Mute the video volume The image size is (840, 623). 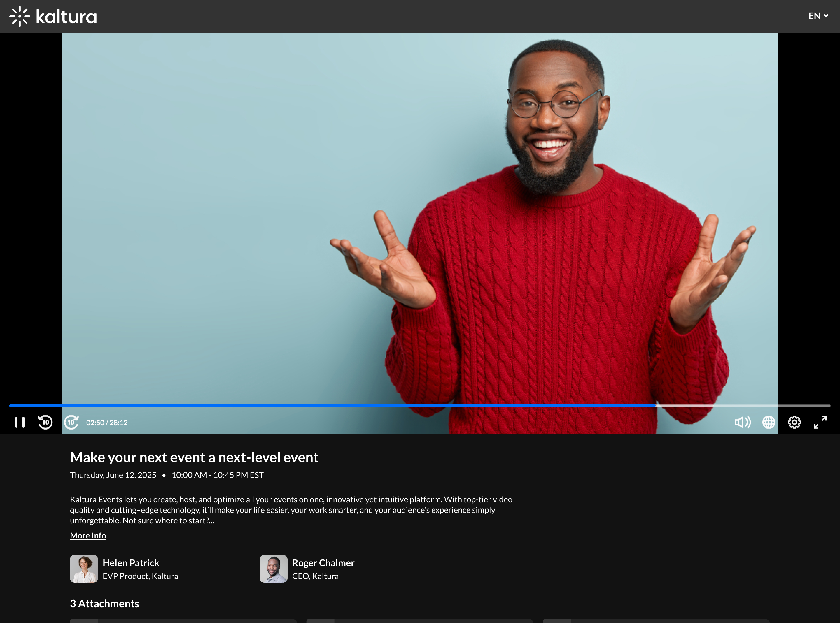pyautogui.click(x=742, y=422)
